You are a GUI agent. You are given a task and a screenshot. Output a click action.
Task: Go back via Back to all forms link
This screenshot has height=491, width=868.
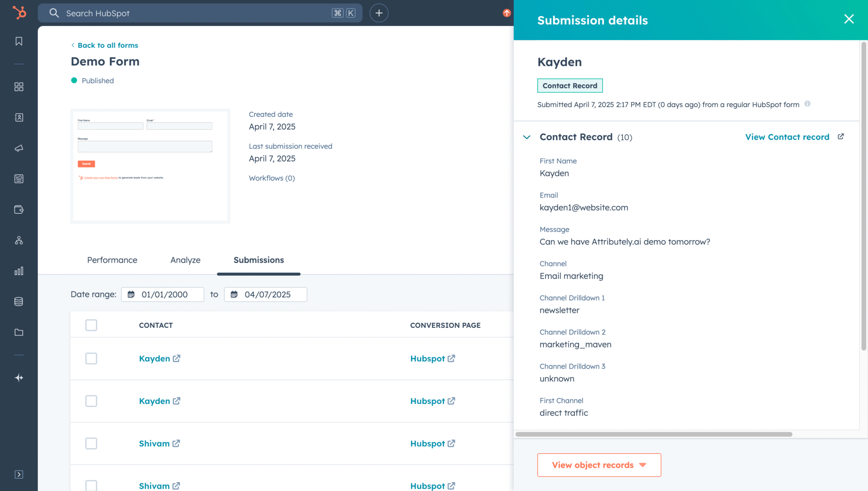(104, 45)
